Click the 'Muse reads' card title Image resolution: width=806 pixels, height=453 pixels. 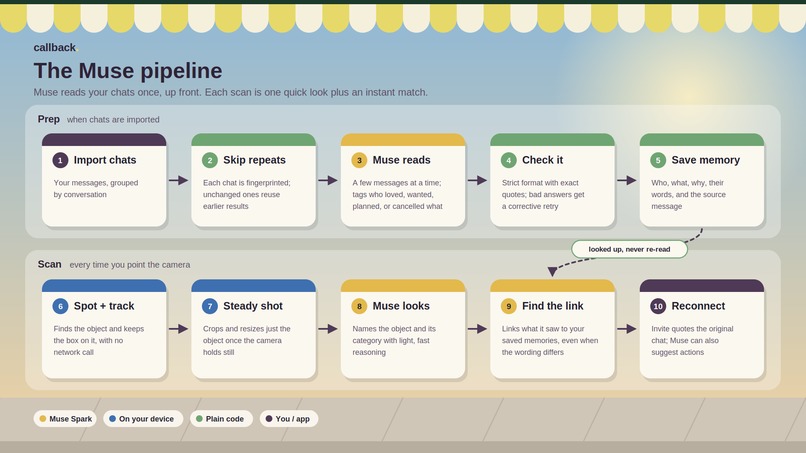401,160
